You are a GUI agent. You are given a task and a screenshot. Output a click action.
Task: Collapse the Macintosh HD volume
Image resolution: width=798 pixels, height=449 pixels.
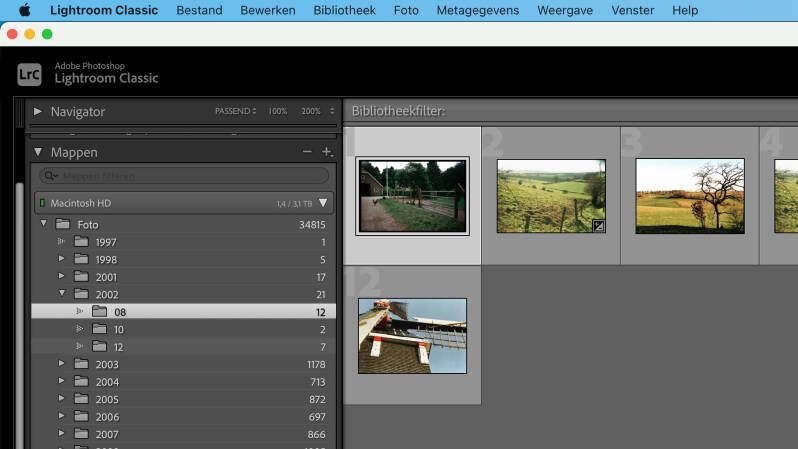click(x=323, y=203)
